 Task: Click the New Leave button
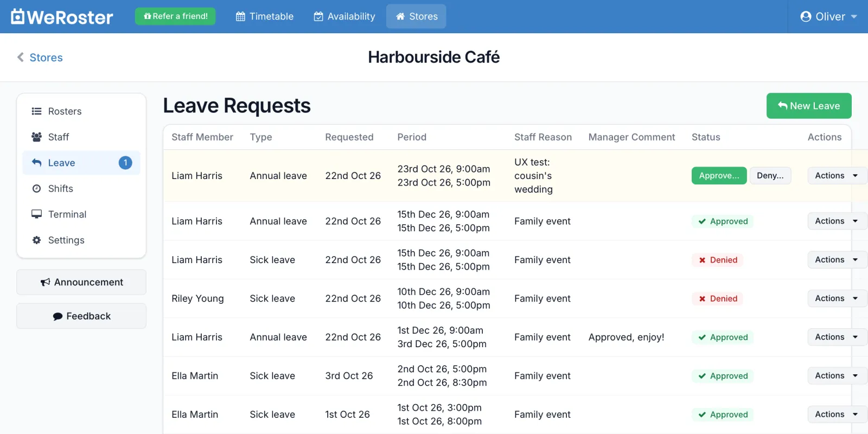[x=809, y=106]
